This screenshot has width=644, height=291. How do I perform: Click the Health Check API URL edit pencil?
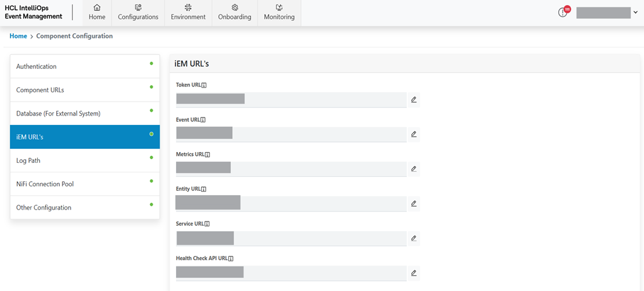414,273
